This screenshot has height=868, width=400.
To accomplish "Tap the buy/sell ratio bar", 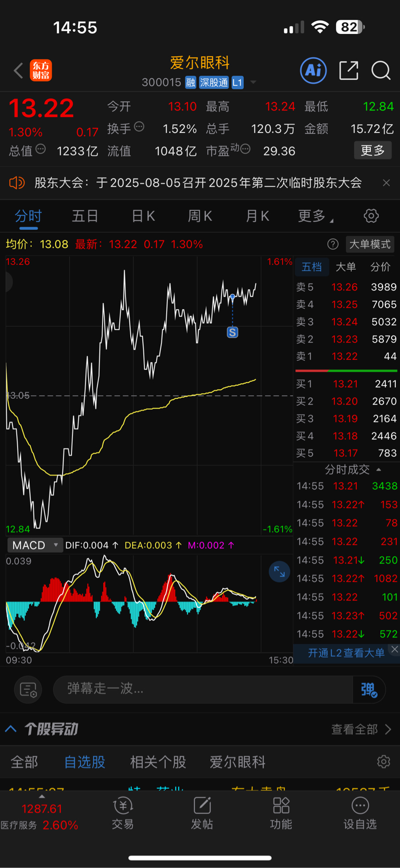I will pyautogui.click(x=346, y=371).
